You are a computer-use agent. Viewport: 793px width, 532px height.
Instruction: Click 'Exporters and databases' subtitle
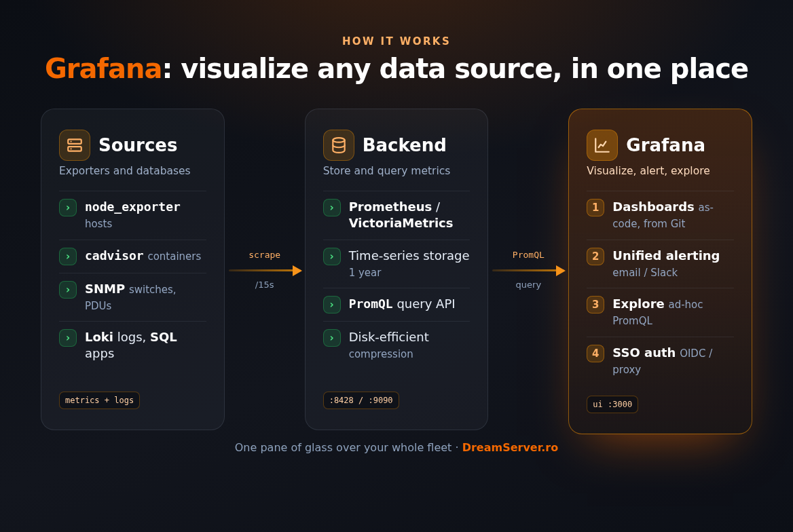click(x=125, y=171)
